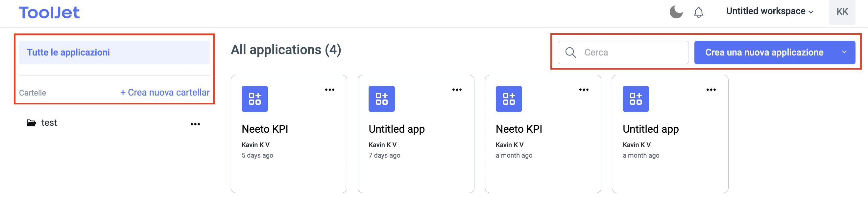Screen dimensions: 868x197
Task: Open three-dot menu on month-old Neeto KPI
Action: tap(584, 90)
